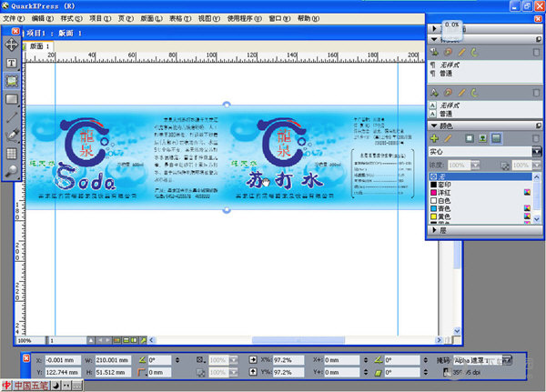Image resolution: width=546 pixels, height=392 pixels.
Task: Click the X% scale field showing 97.2%
Action: pyautogui.click(x=282, y=359)
